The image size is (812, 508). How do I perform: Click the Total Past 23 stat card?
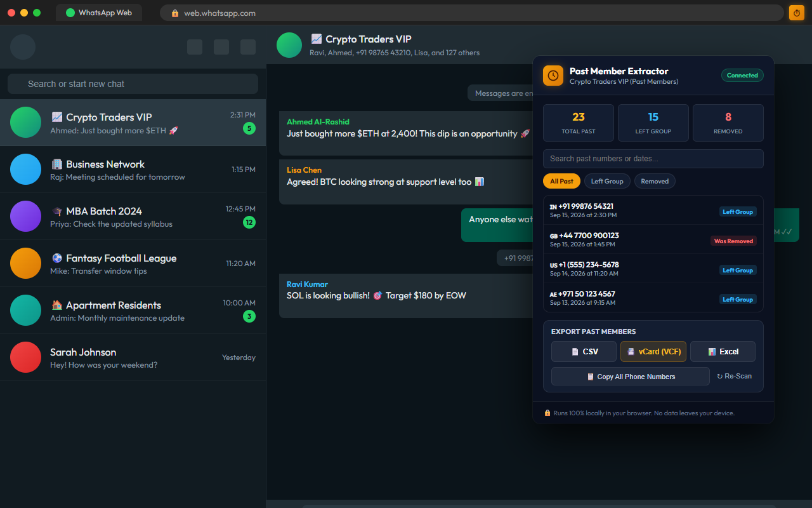point(579,123)
